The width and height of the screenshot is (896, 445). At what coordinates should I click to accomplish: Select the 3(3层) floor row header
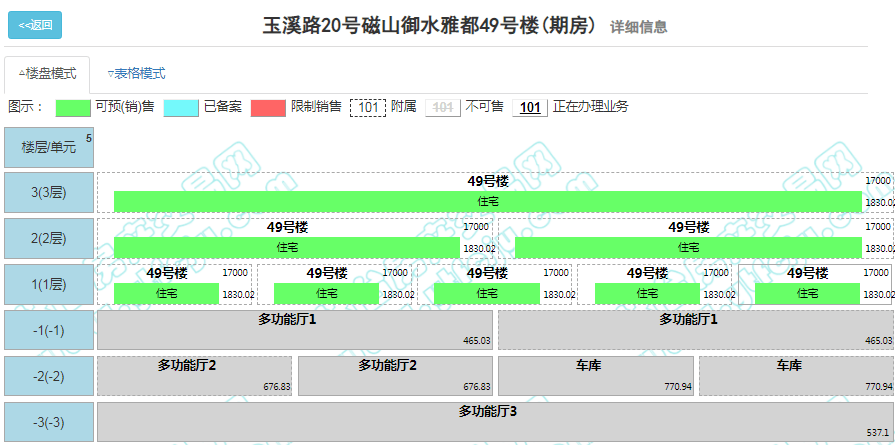(x=49, y=193)
